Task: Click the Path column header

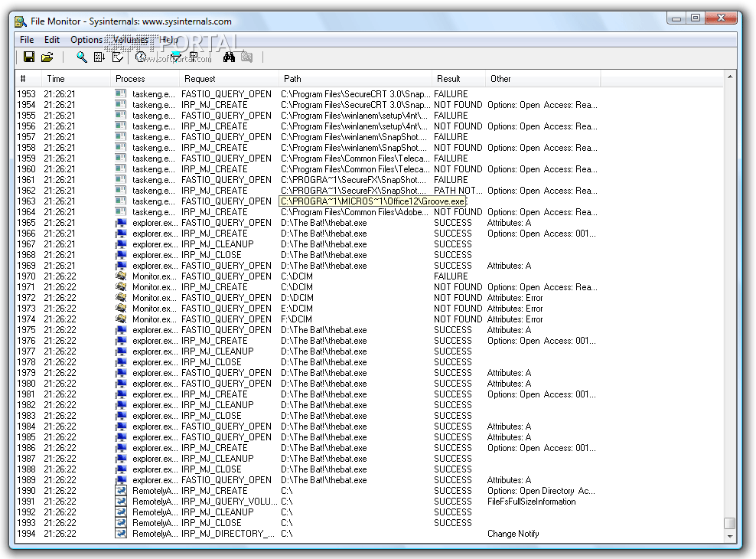Action: [292, 79]
